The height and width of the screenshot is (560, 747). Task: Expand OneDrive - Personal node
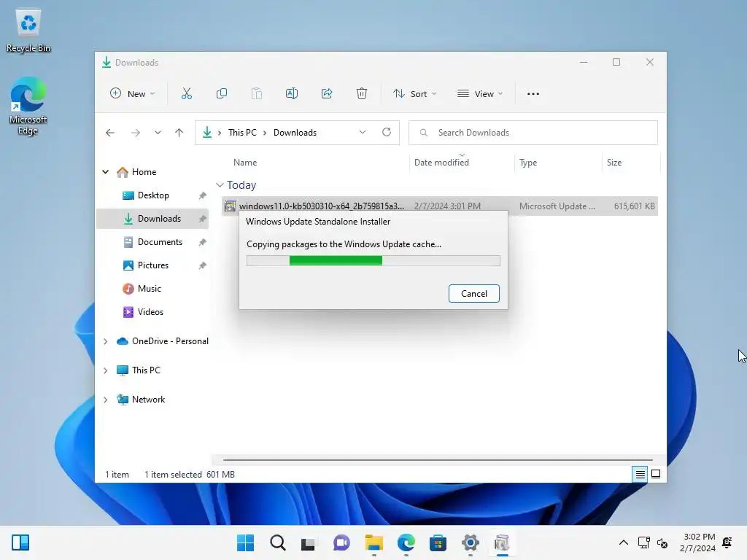(x=105, y=341)
